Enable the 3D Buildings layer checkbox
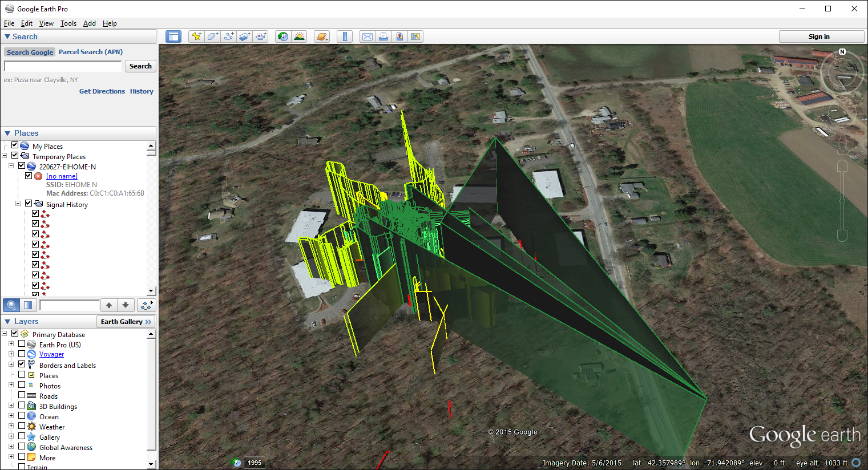 pyautogui.click(x=22, y=406)
